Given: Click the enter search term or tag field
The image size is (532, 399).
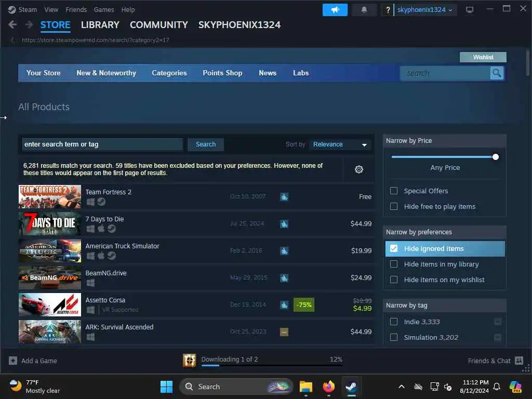Looking at the screenshot, I should [102, 144].
